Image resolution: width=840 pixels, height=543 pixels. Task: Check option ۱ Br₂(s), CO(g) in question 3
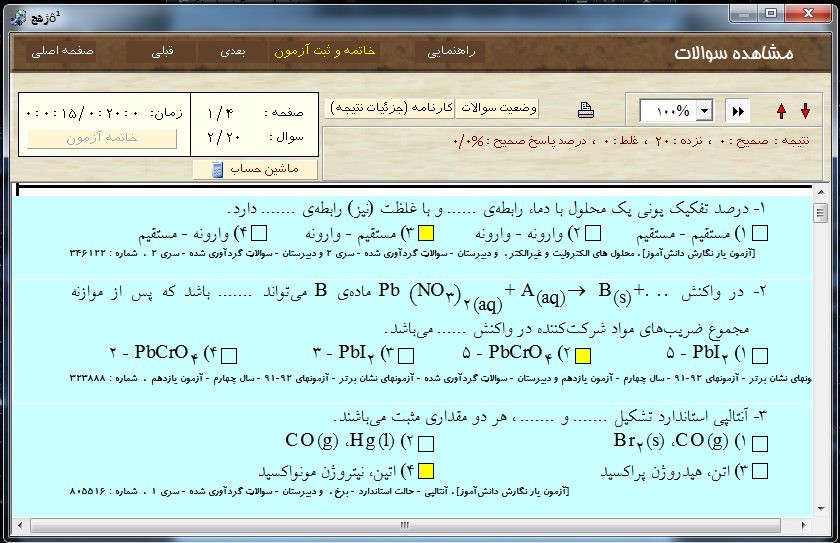click(x=760, y=443)
